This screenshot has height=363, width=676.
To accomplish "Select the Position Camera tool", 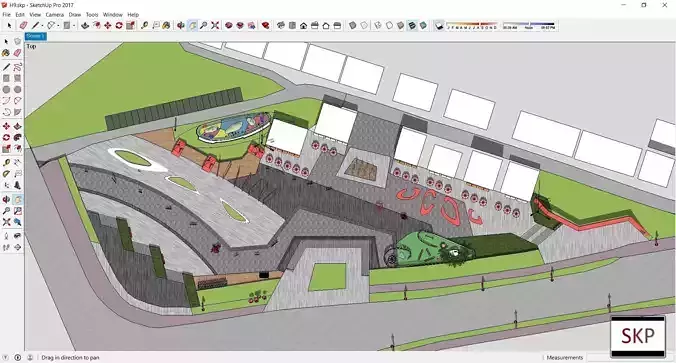I will pyautogui.click(x=6, y=236).
